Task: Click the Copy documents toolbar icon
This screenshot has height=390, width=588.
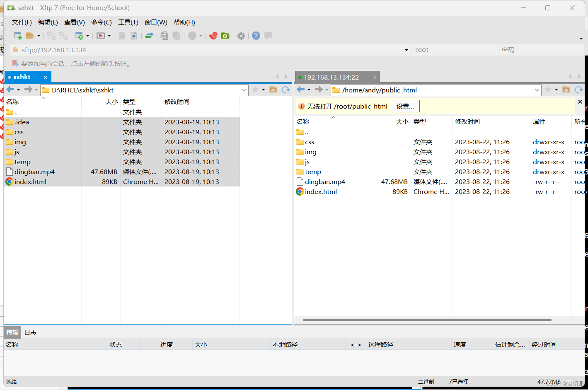Action: coord(164,36)
